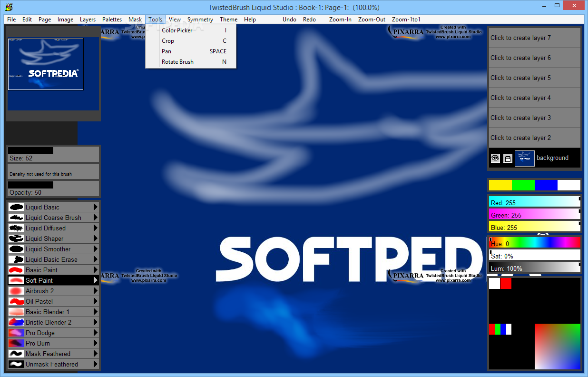Open the Symmetry menu

[x=200, y=20]
